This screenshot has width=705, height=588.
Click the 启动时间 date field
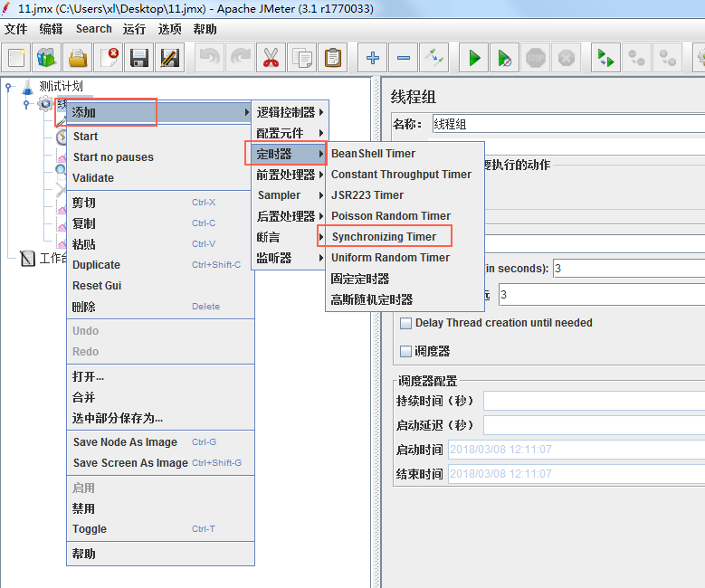(x=576, y=449)
